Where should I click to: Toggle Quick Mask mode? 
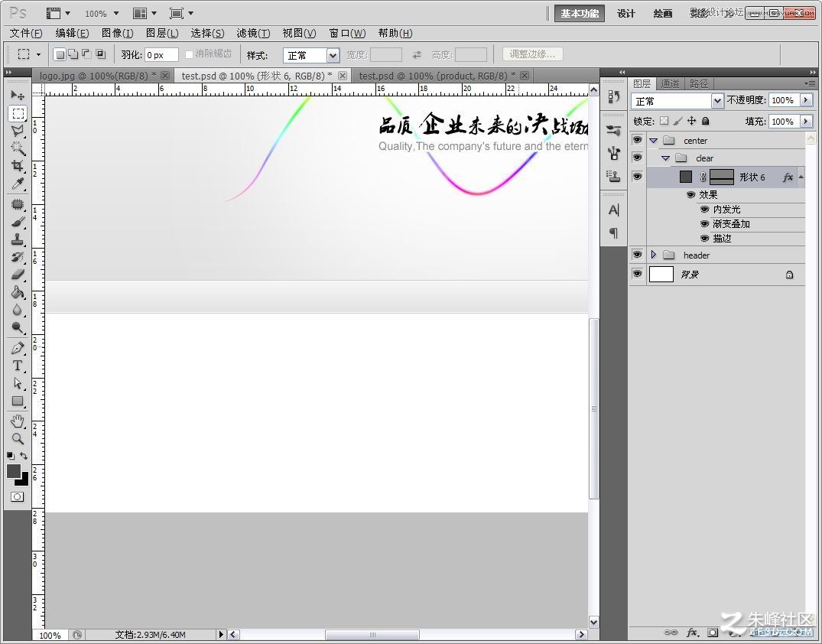point(18,496)
